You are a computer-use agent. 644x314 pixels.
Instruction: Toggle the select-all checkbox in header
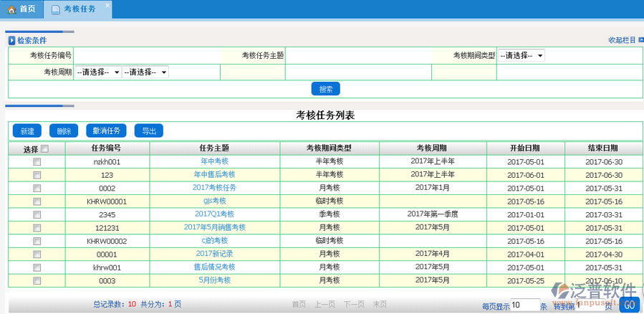[x=45, y=149]
